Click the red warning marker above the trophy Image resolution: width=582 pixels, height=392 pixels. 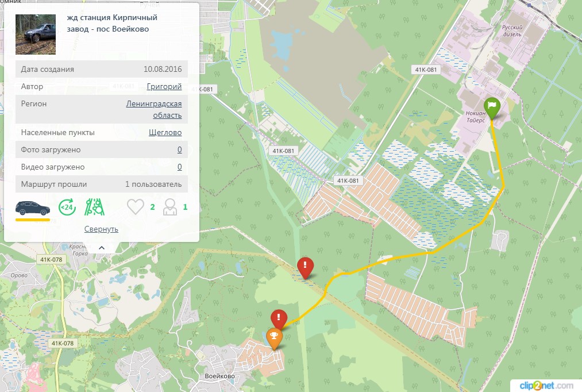click(x=279, y=320)
